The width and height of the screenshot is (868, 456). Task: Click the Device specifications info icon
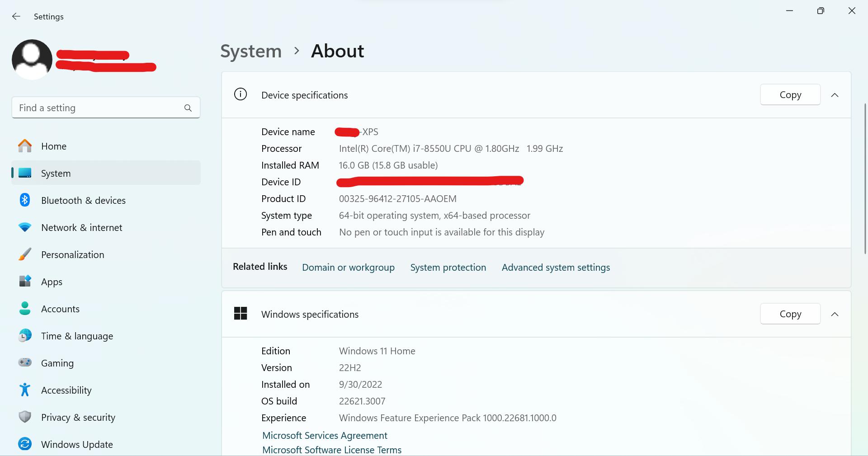coord(241,94)
